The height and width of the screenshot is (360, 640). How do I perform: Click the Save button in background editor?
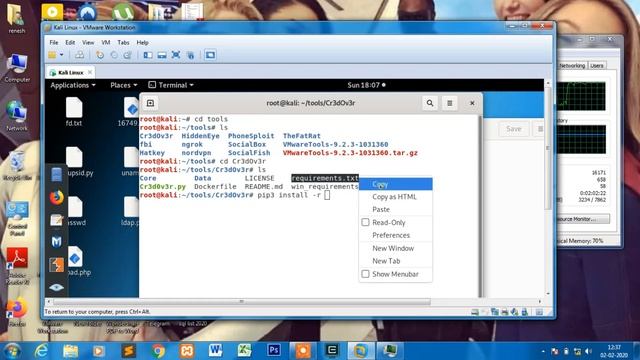(x=513, y=129)
